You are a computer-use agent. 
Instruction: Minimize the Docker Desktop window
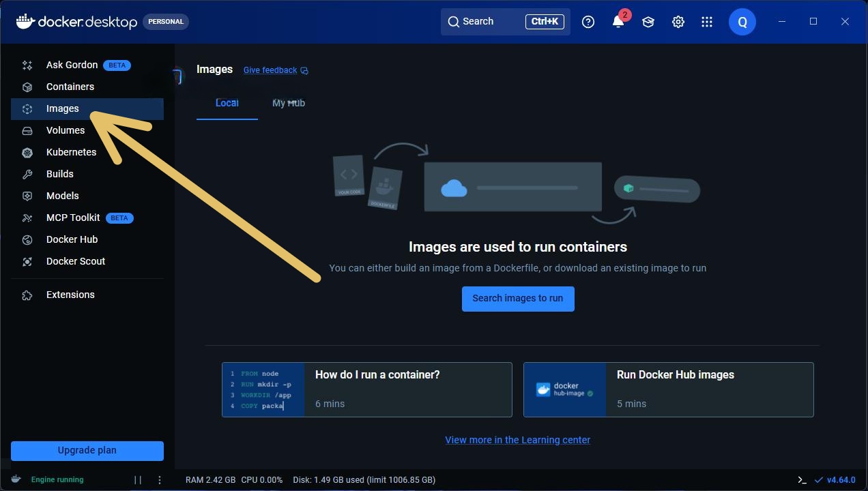[782, 22]
